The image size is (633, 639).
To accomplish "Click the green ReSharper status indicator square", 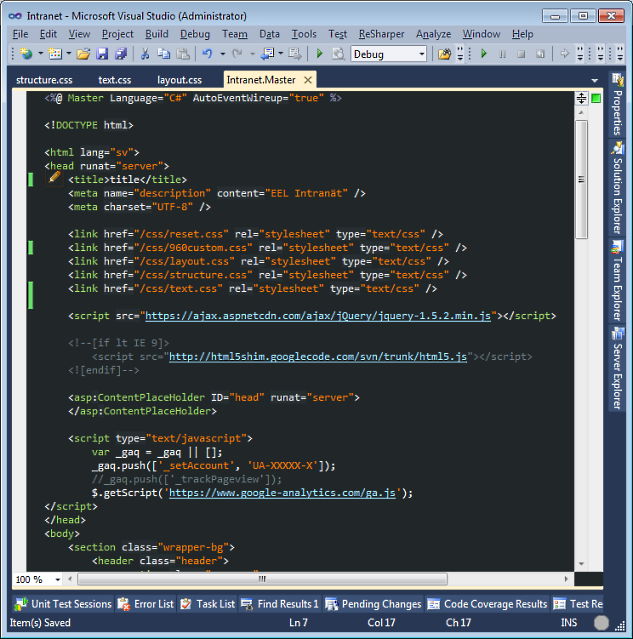I will pyautogui.click(x=596, y=98).
